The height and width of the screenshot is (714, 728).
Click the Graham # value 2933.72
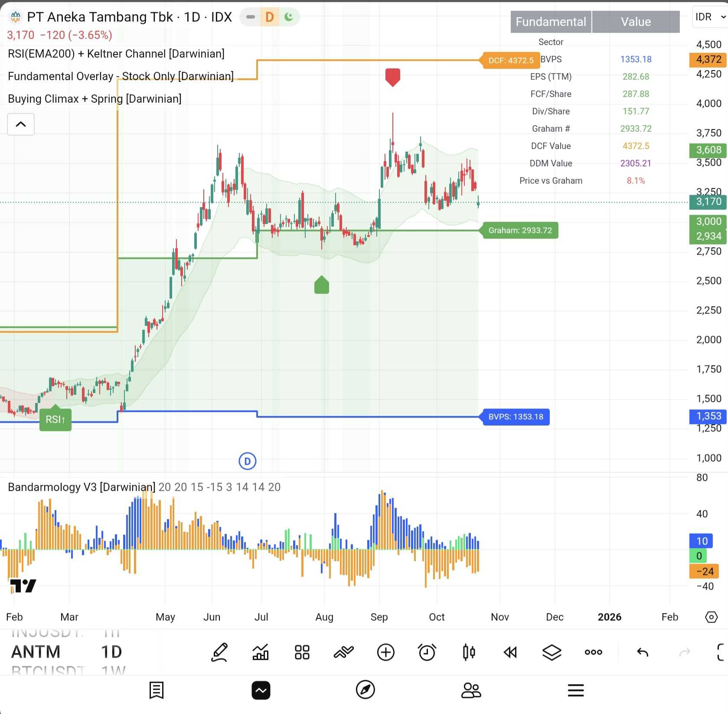(x=636, y=129)
